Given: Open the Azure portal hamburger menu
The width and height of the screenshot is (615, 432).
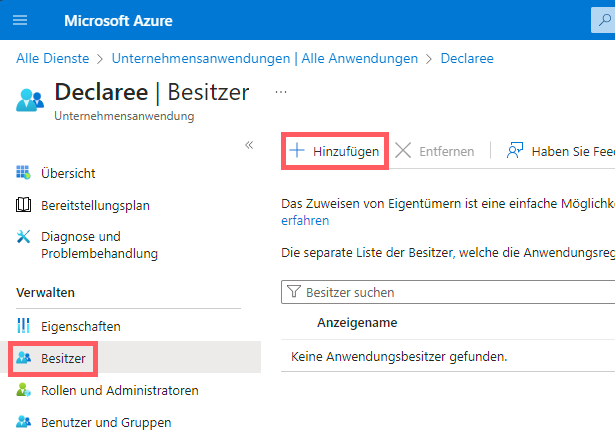Looking at the screenshot, I should tap(20, 20).
